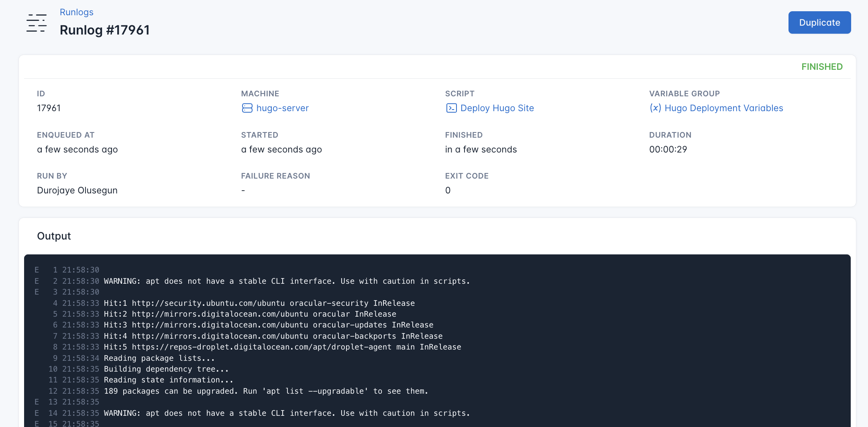Open the Runlogs breadcrumb link
The width and height of the screenshot is (868, 427).
pos(76,12)
